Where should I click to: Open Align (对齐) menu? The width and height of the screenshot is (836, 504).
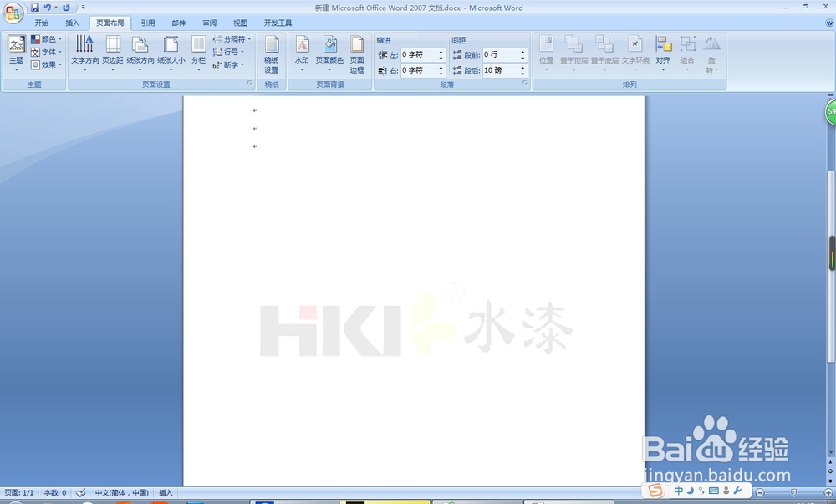click(663, 53)
